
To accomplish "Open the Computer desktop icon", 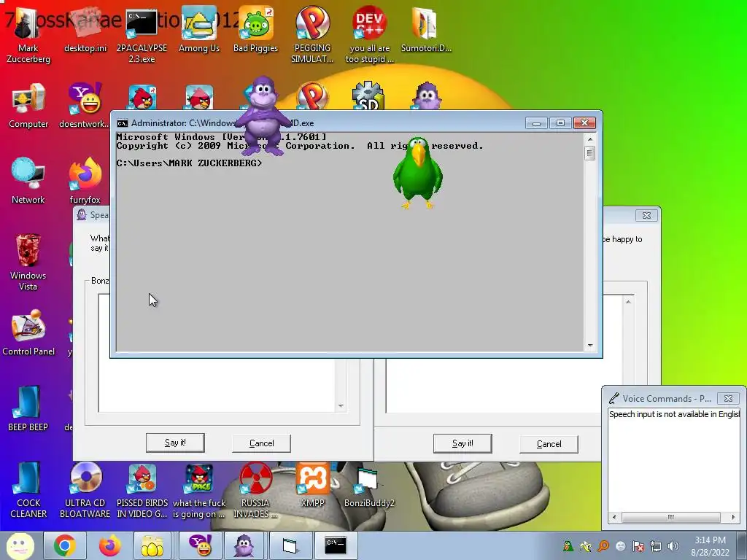I will (x=28, y=106).
